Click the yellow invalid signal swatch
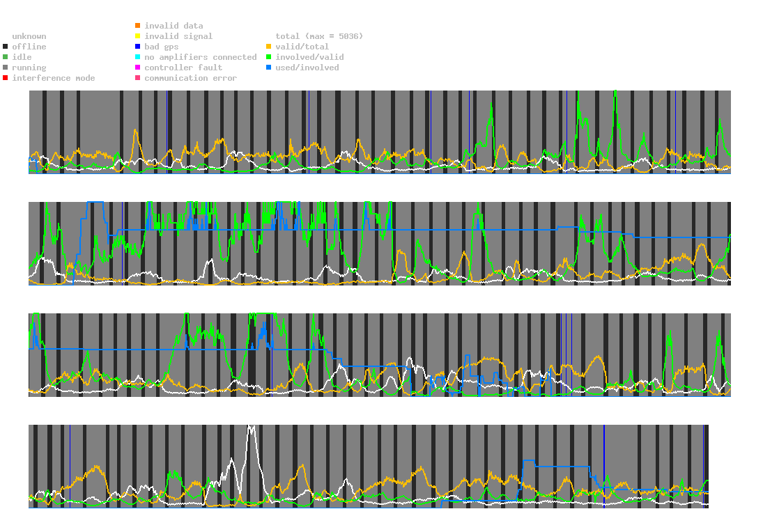 click(x=138, y=36)
